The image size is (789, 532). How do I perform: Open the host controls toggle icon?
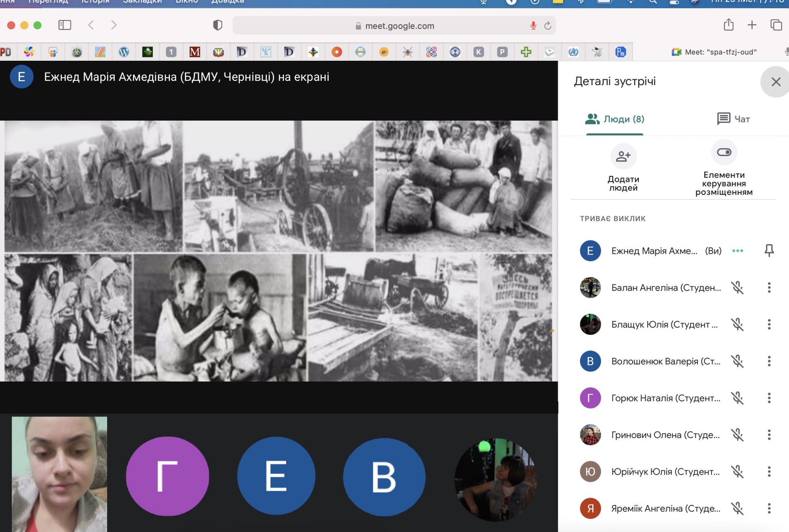724,153
